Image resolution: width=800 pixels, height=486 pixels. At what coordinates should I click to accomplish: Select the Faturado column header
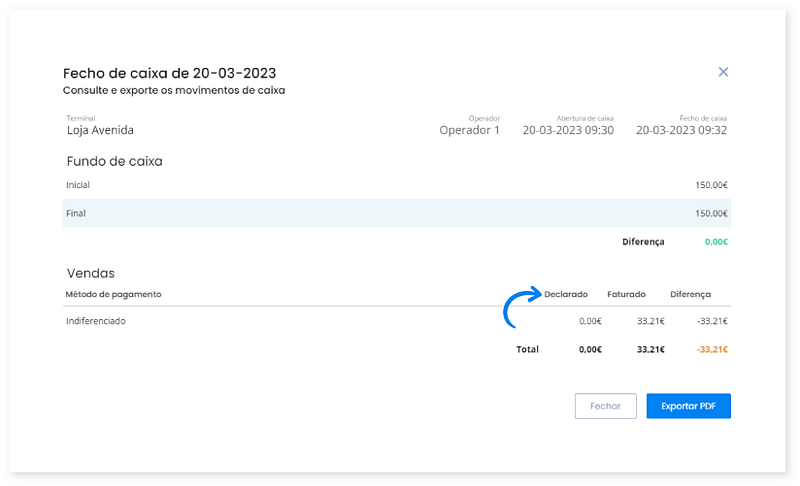pos(626,294)
